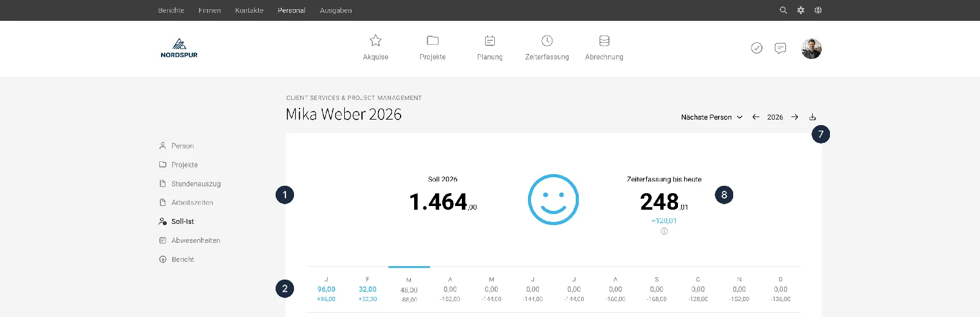Screen dimensions: 980x317
Task: Expand the Nächste Person dropdown
Action: point(712,117)
